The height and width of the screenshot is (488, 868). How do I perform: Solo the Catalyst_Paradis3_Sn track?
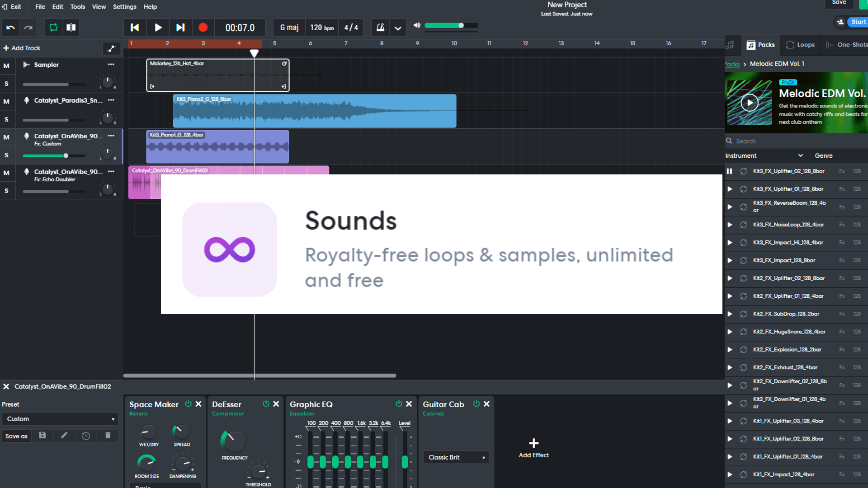point(6,119)
